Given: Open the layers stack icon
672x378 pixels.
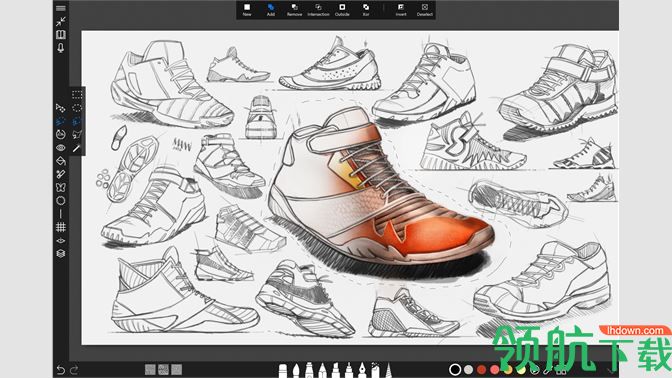Looking at the screenshot, I should point(60,253).
